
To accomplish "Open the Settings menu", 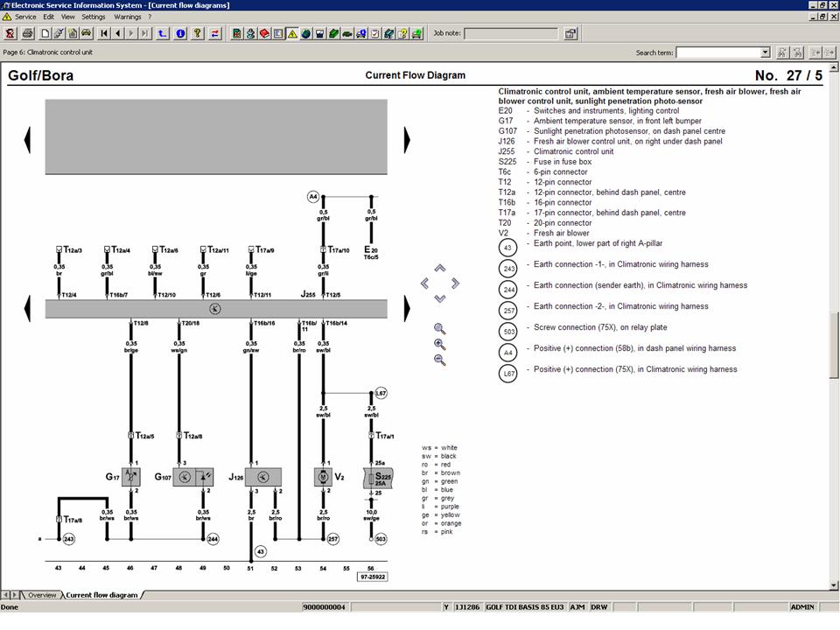I will (x=94, y=17).
